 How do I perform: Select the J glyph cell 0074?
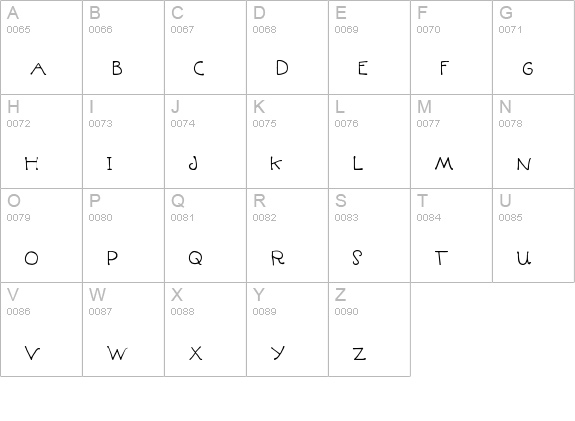[205, 142]
